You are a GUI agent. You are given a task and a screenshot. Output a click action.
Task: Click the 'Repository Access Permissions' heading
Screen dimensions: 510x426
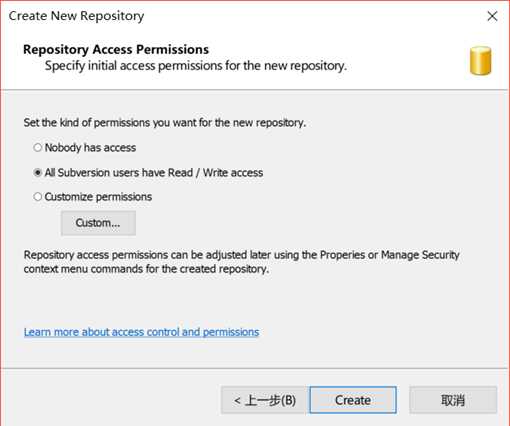[116, 49]
